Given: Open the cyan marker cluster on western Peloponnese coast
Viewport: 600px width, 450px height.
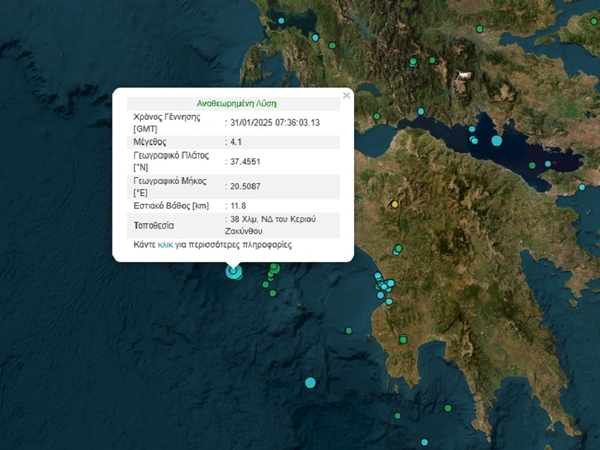Looking at the screenshot, I should coord(382,287).
